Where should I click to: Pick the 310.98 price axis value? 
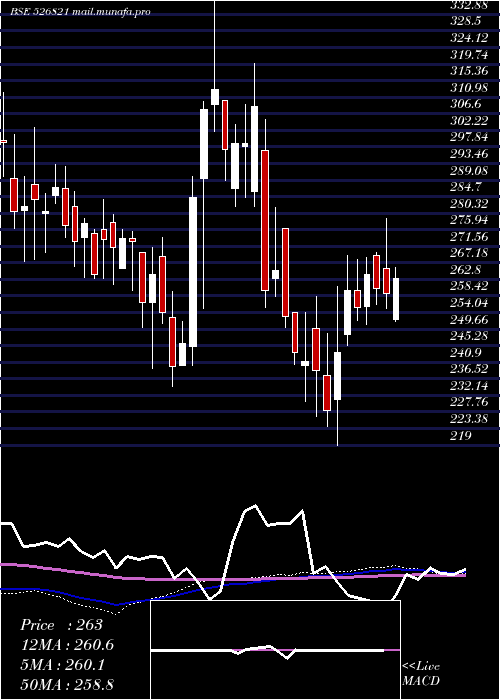tap(471, 88)
